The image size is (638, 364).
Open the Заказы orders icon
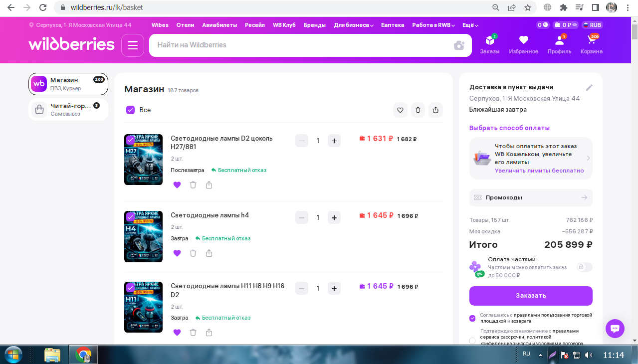[489, 44]
